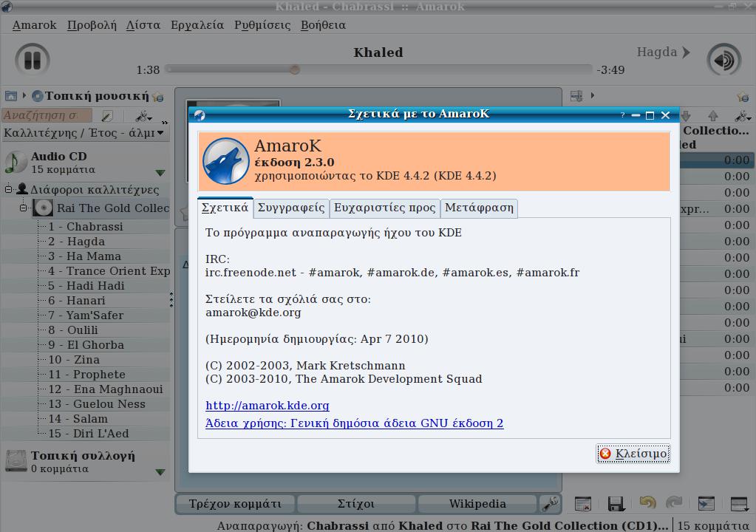Viewport: 756px width, 532px height.
Task: Click the Τοπική συλλογή hard drive icon
Action: [16, 460]
